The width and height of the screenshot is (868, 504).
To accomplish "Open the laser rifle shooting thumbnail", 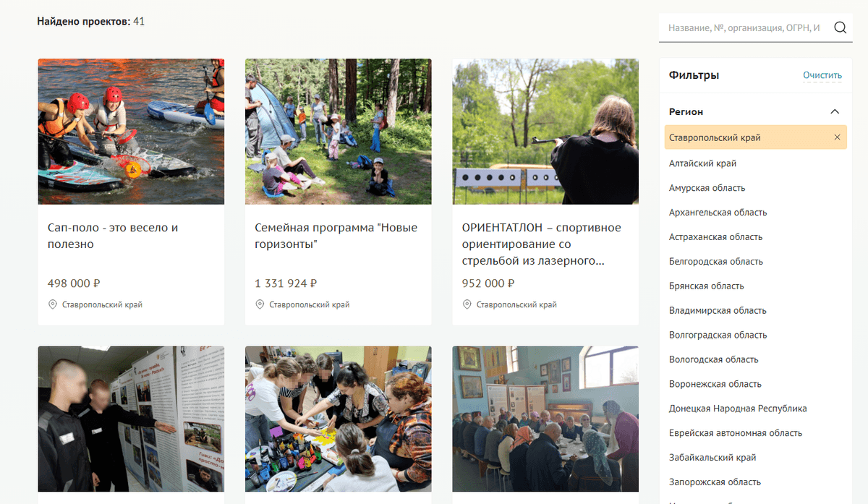I will pyautogui.click(x=545, y=132).
